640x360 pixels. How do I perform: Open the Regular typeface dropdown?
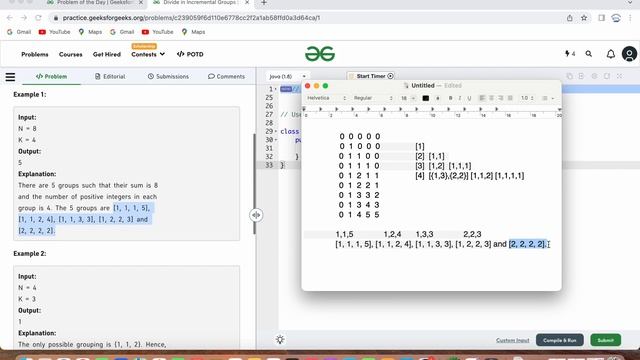[x=373, y=98]
